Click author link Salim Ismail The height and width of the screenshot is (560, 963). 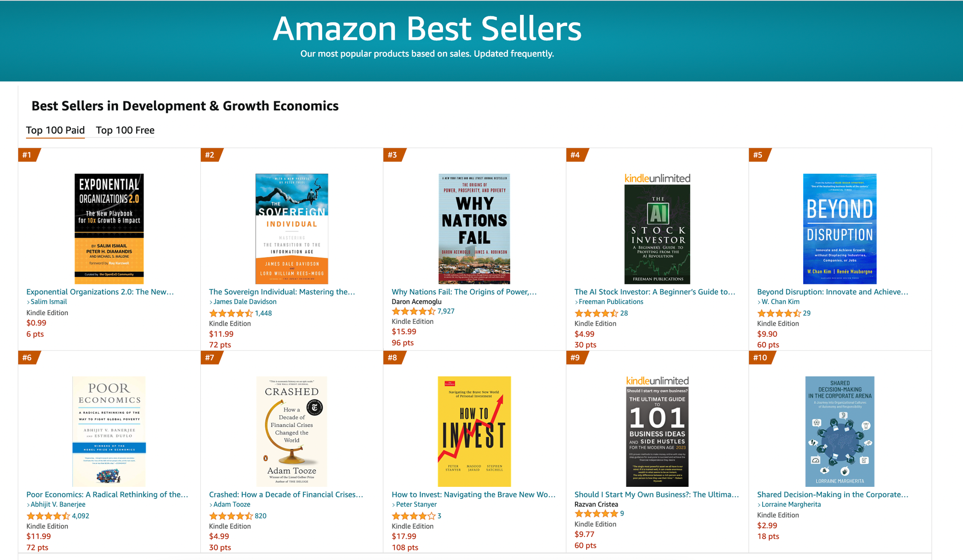pyautogui.click(x=49, y=302)
